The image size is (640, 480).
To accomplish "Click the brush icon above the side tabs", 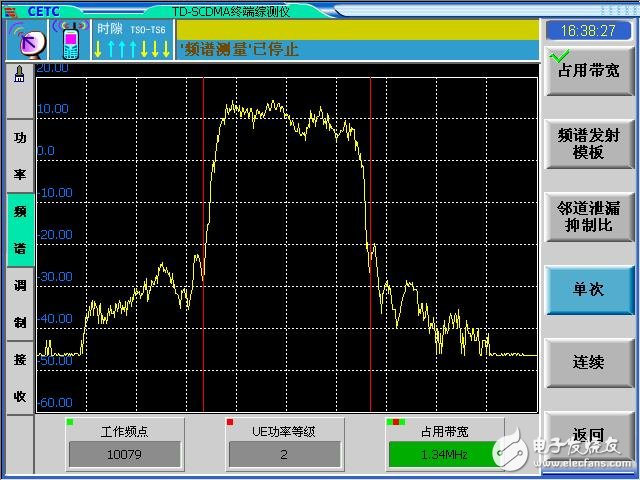I will 19,74.
